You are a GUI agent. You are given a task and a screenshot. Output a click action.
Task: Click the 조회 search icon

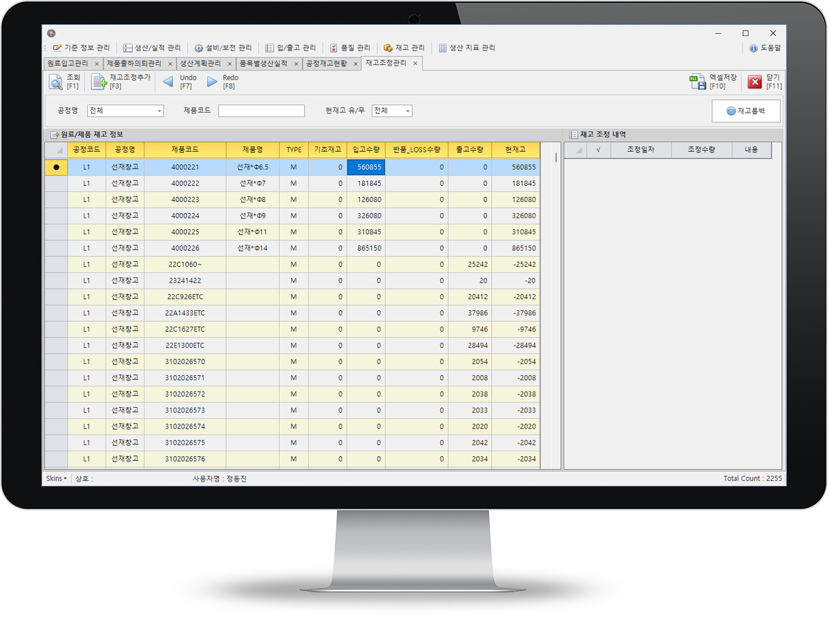tap(55, 82)
